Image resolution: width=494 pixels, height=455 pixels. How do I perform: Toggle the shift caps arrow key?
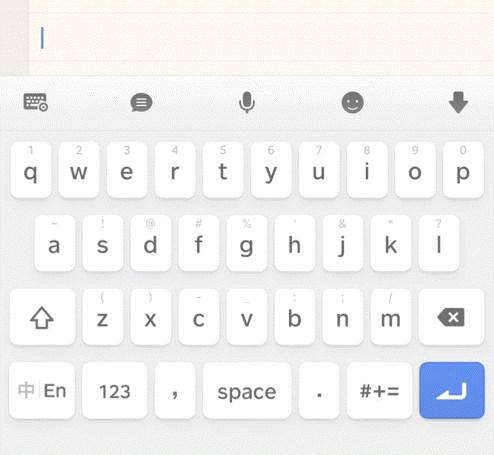tap(42, 317)
